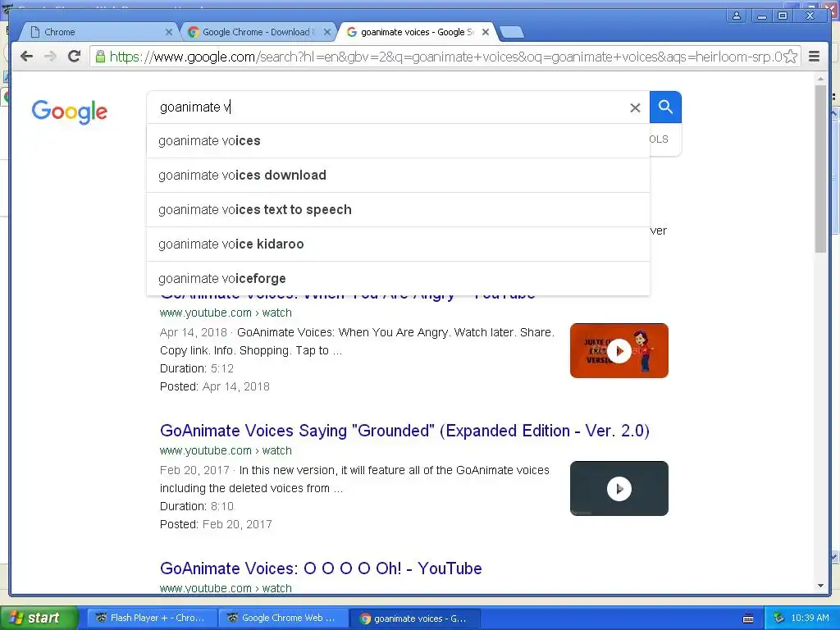Select the 'goanimate voices - Google' tab
The height and width of the screenshot is (630, 840).
pyautogui.click(x=417, y=32)
